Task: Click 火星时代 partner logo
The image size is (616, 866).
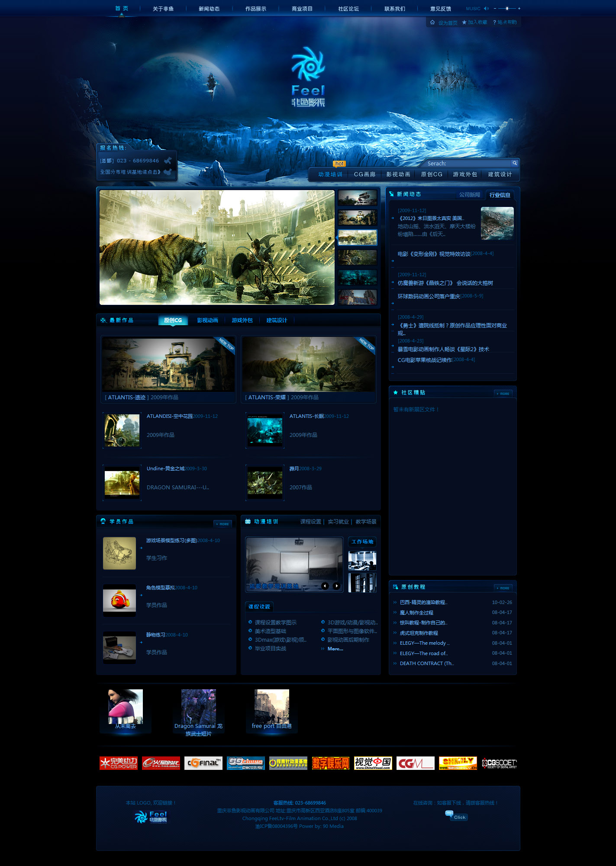Action: [161, 763]
